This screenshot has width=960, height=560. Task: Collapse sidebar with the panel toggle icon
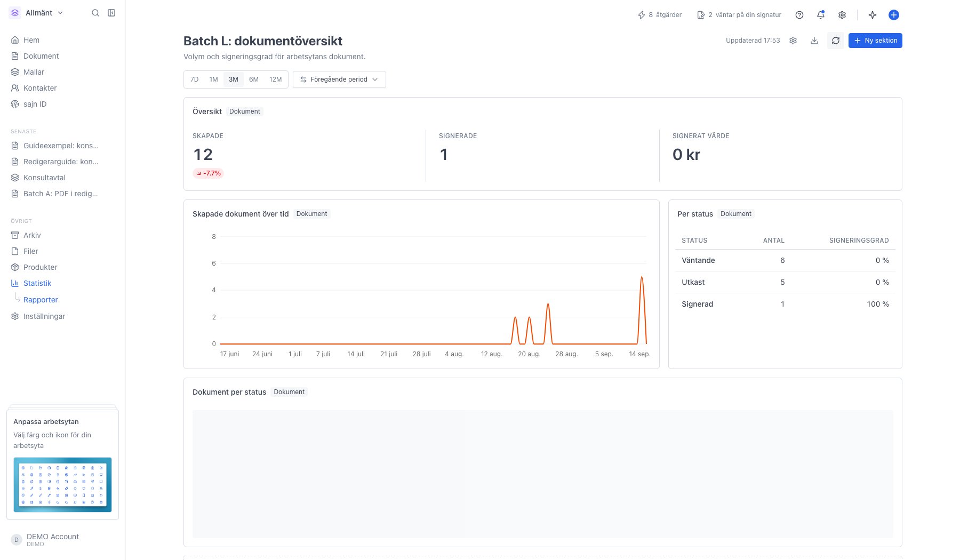(x=111, y=13)
